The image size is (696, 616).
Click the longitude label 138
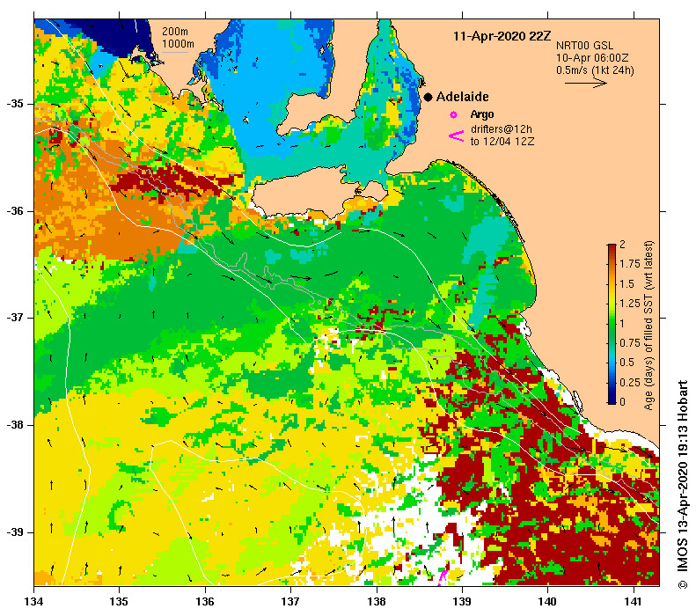pos(377,602)
